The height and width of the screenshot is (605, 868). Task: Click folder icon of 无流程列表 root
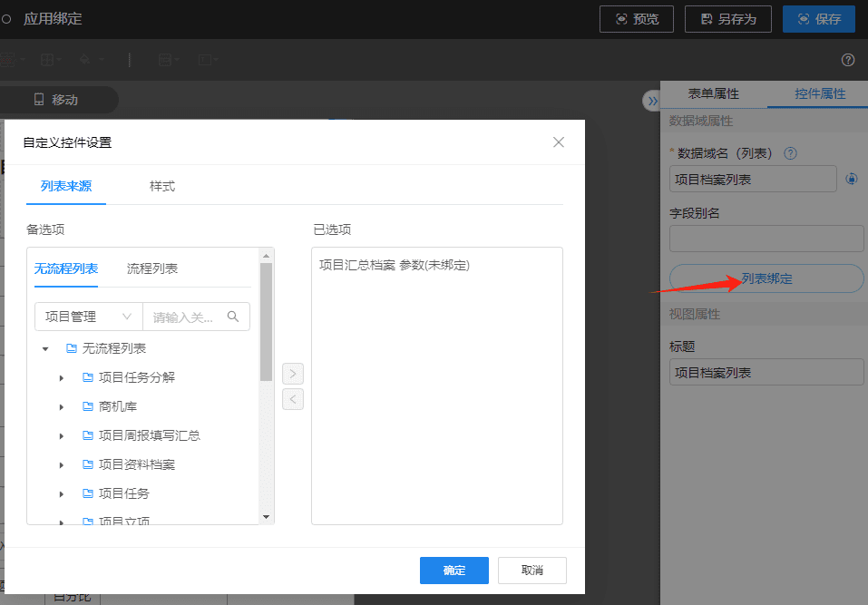click(72, 348)
